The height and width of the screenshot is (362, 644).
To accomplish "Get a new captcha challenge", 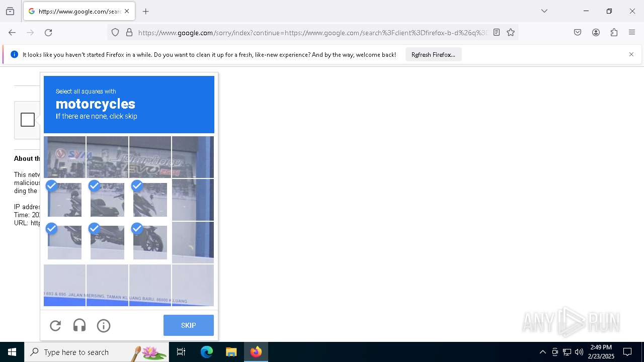I will 55,326.
